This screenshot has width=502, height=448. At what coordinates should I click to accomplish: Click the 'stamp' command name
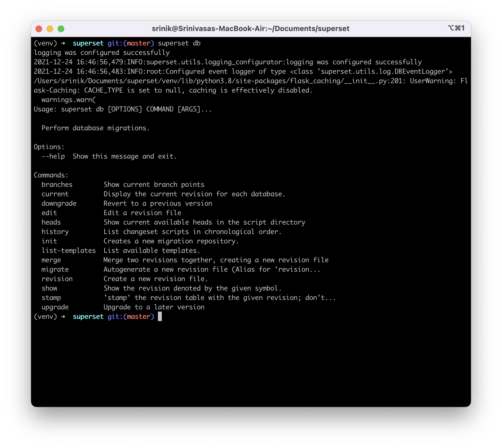(x=51, y=298)
